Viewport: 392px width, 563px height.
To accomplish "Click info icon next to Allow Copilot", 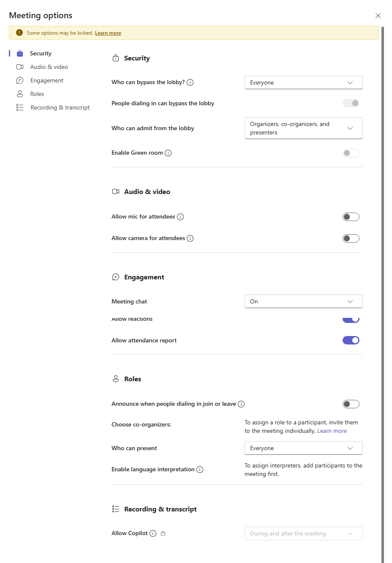I will click(x=153, y=533).
